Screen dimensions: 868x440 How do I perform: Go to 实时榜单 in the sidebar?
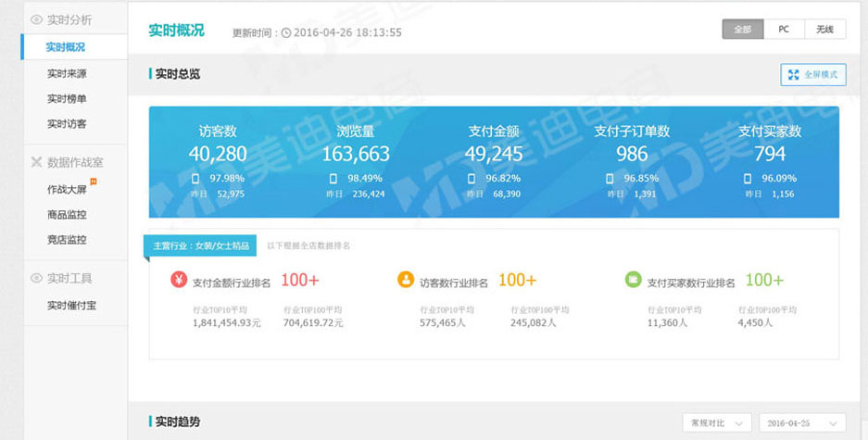[x=67, y=99]
